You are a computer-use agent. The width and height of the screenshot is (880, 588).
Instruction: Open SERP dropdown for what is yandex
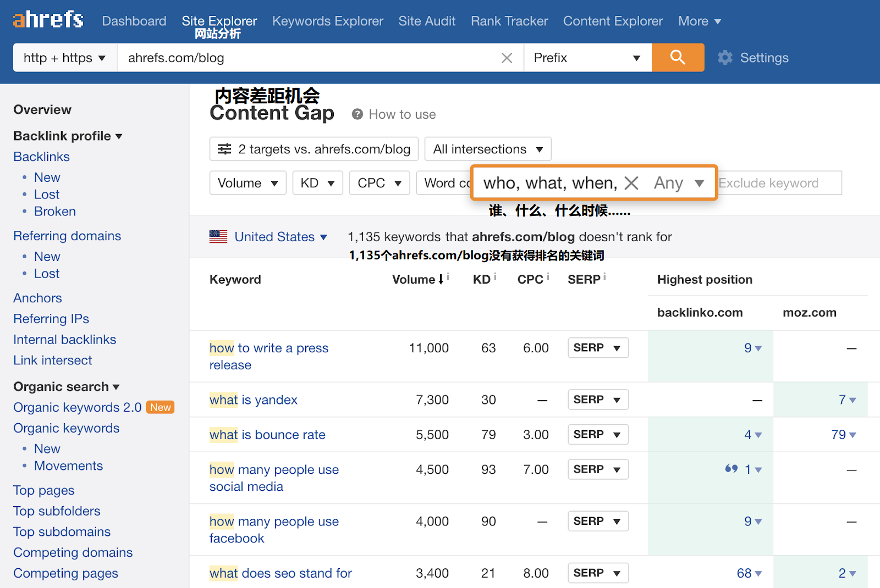click(x=597, y=400)
